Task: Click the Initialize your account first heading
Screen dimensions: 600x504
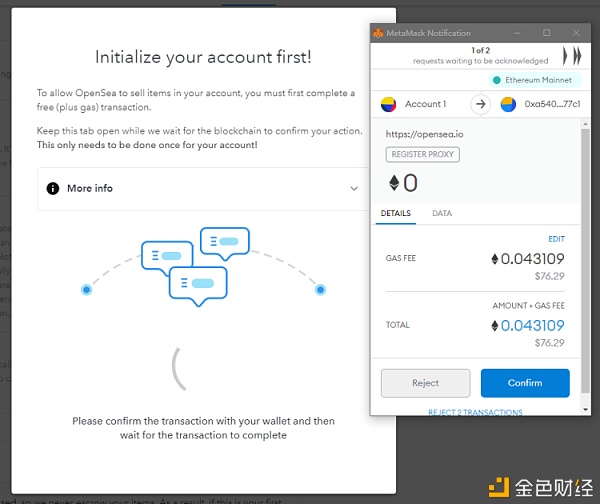Action: (203, 57)
